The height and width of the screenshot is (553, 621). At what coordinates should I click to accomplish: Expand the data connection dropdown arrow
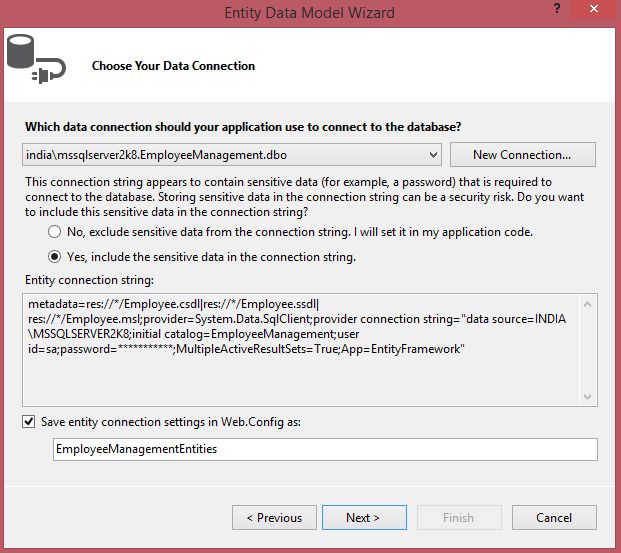tap(433, 155)
